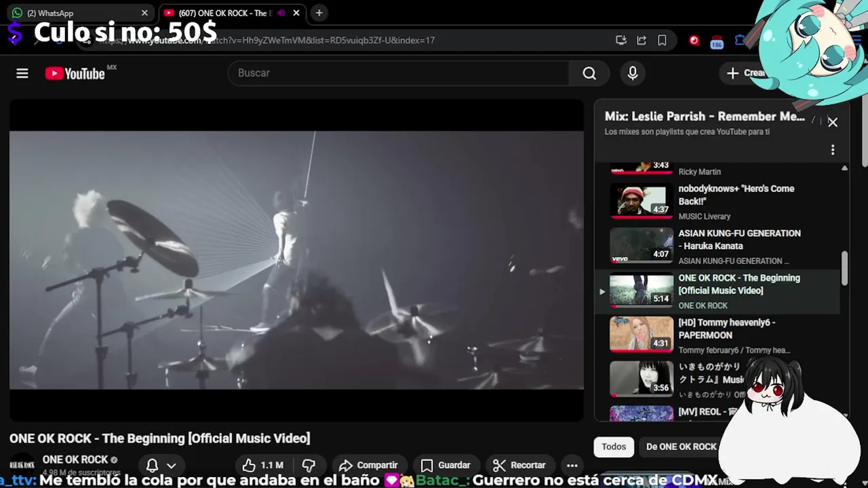Expand the notification preferences chevron

click(172, 466)
